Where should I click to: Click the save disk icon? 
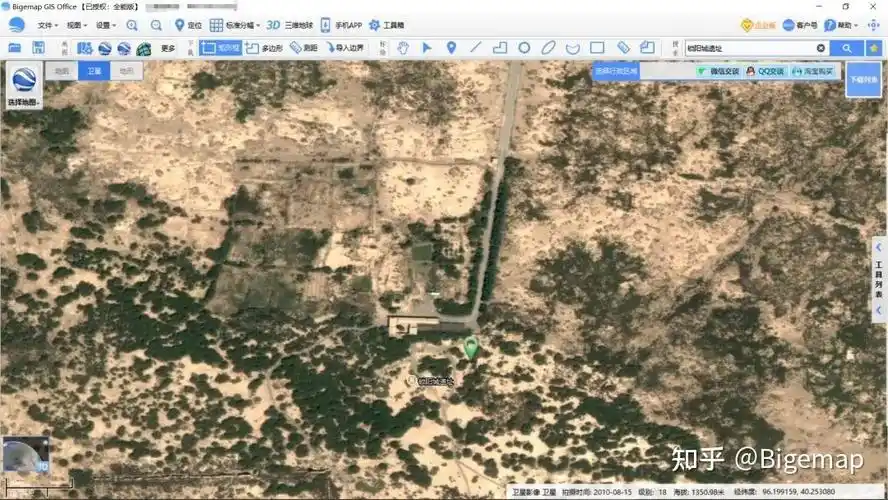tap(38, 47)
